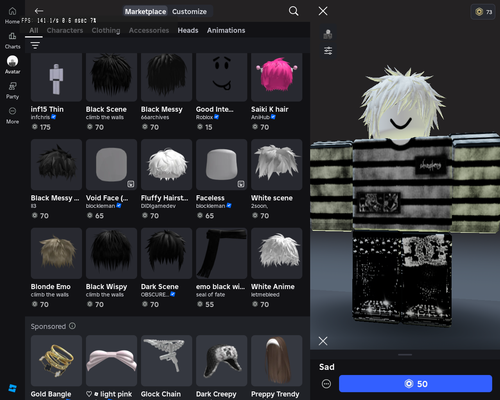This screenshot has width=500, height=400.
Task: Open the Black Messy by 66archives thumbnail
Action: pos(166,77)
